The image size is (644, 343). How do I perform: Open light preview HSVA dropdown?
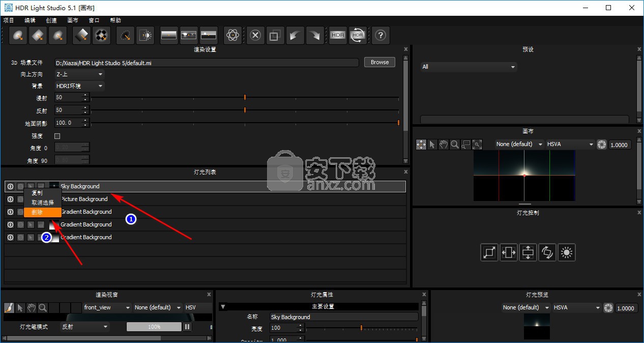[577, 307]
